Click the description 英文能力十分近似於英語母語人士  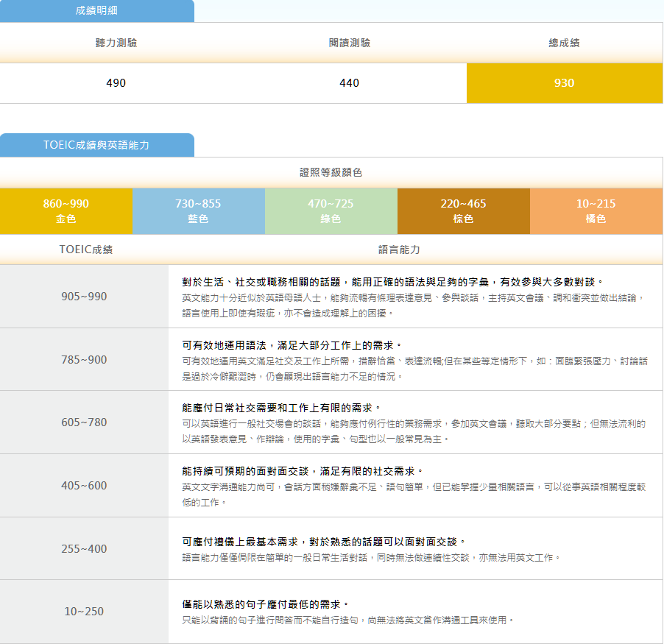click(x=413, y=305)
